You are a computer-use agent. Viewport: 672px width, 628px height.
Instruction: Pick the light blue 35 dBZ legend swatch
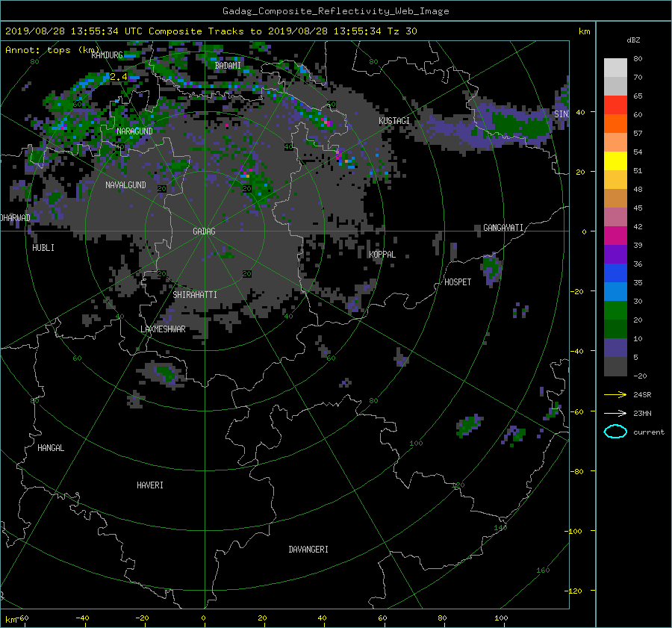pyautogui.click(x=615, y=291)
